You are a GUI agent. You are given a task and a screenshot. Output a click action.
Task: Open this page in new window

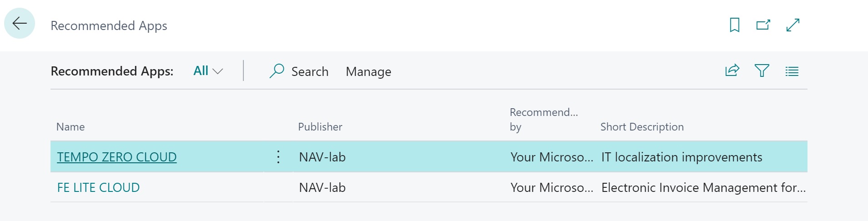(763, 25)
